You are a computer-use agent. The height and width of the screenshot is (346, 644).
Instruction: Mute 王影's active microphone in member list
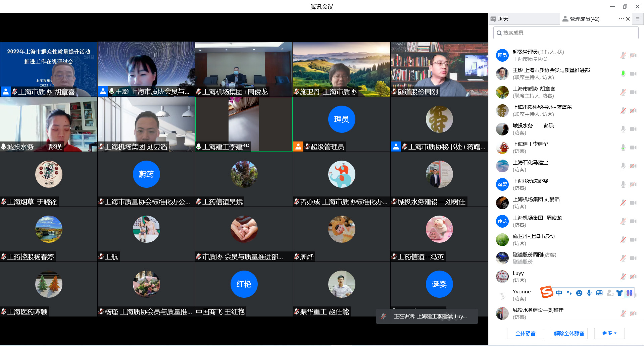coord(623,74)
